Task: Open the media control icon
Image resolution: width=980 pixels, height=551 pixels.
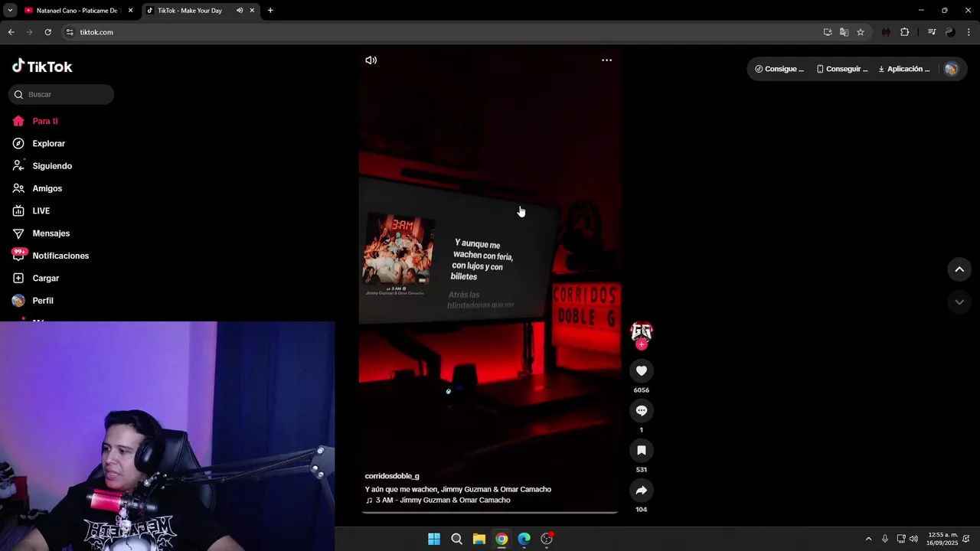Action: point(932,32)
